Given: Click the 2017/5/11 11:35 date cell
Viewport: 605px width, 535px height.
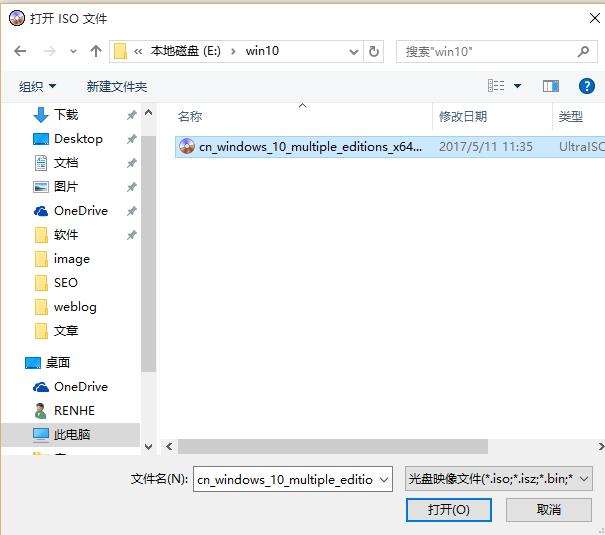Looking at the screenshot, I should pos(486,147).
